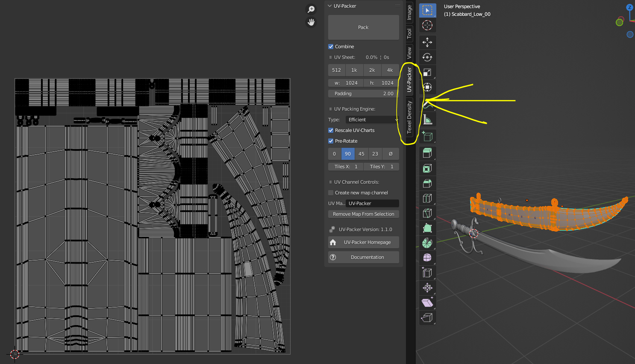Enable Create new map channel
Screen dimensions: 635x364
click(x=331, y=193)
